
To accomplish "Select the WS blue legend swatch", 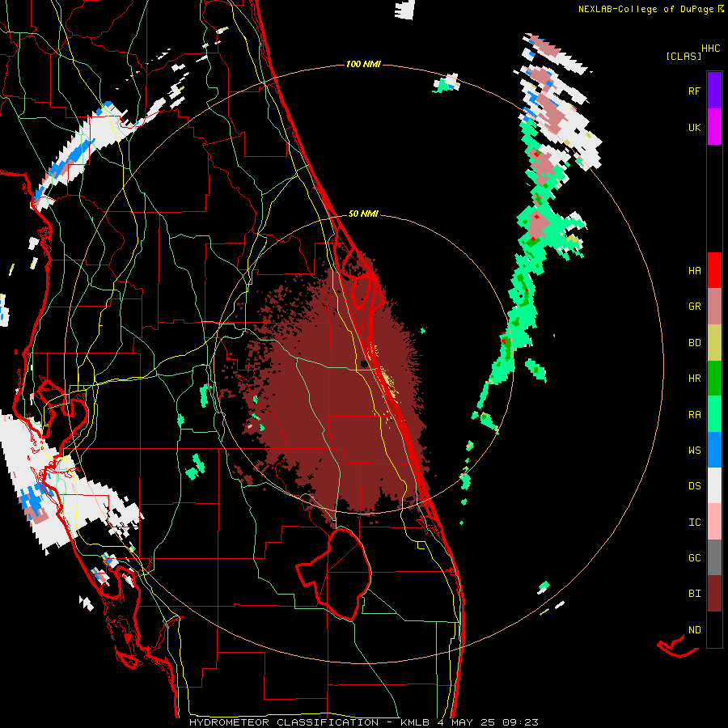I will pyautogui.click(x=714, y=450).
